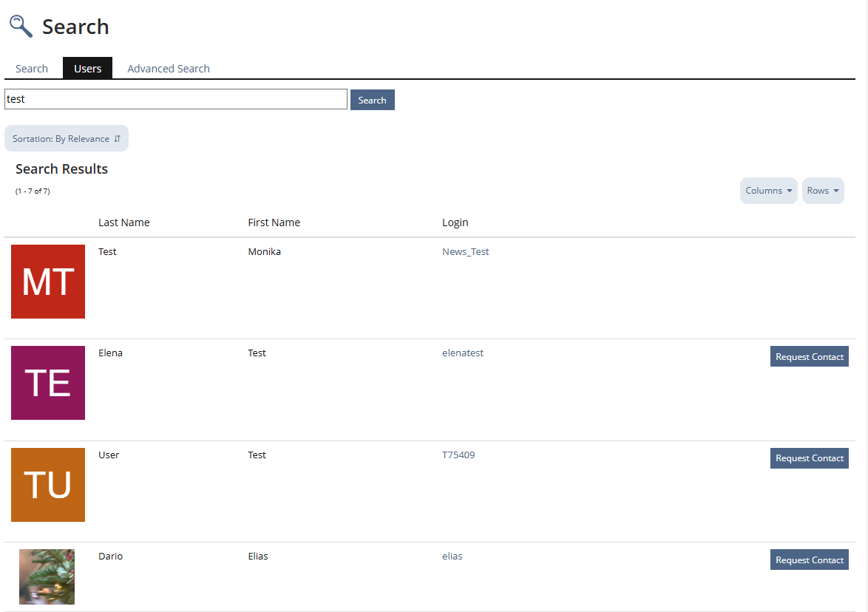The height and width of the screenshot is (612, 868).
Task: Click the 'Test' last name in Monika's row
Action: 107,252
